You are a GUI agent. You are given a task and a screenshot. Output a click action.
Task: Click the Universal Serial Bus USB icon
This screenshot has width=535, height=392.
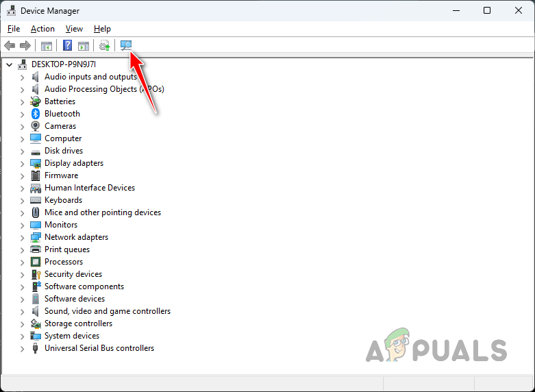coord(35,348)
